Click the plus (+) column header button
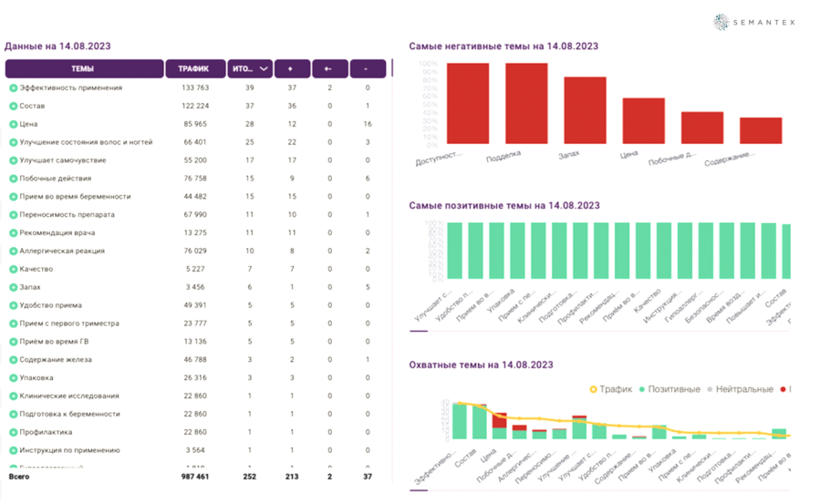Image resolution: width=820 pixels, height=504 pixels. click(292, 69)
